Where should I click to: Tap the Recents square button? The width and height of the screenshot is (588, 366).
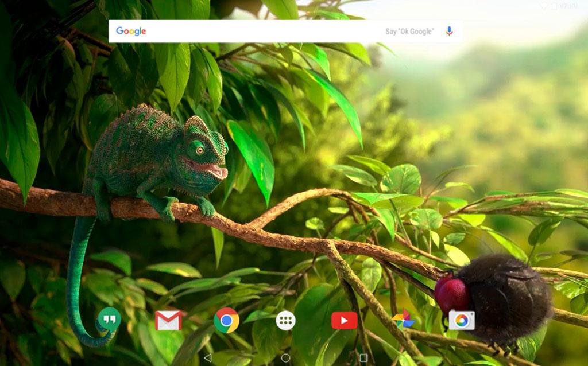(x=363, y=358)
